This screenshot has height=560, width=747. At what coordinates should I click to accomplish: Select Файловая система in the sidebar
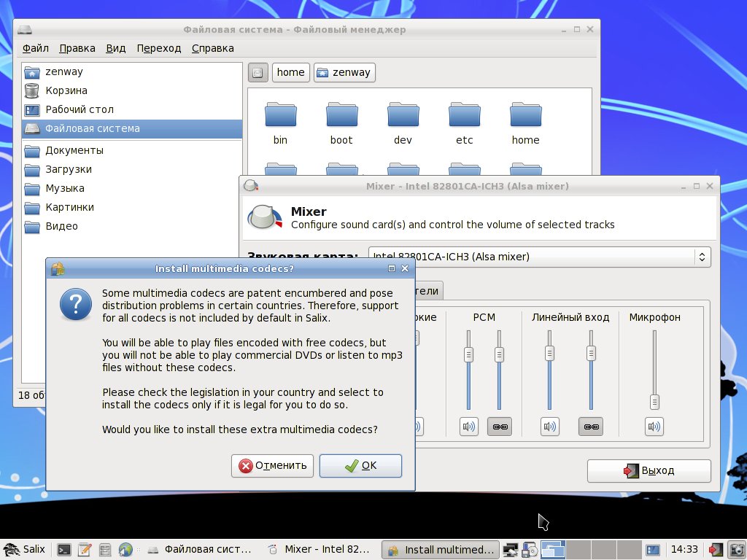pos(132,128)
